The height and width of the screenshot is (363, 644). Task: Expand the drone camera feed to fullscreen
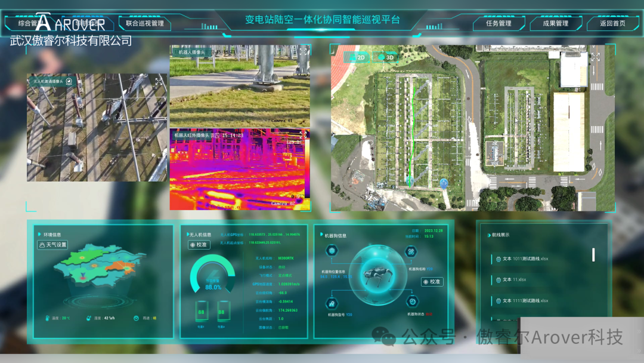(x=159, y=81)
